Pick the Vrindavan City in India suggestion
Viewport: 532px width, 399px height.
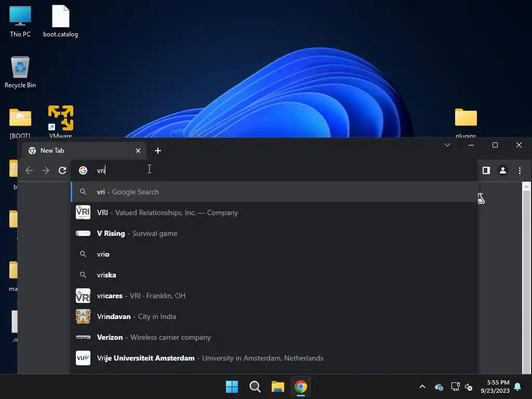point(274,316)
